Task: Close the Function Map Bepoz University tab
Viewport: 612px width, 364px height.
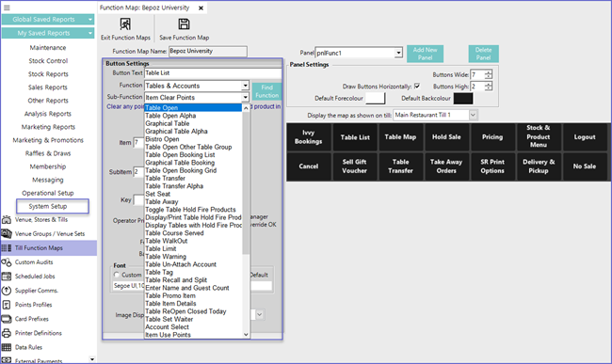Action: pyautogui.click(x=201, y=8)
